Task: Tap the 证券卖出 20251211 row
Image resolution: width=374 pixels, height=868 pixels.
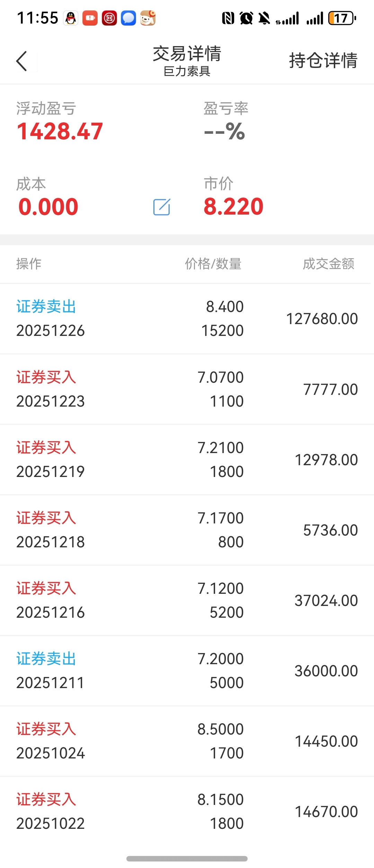Action: pos(187,671)
